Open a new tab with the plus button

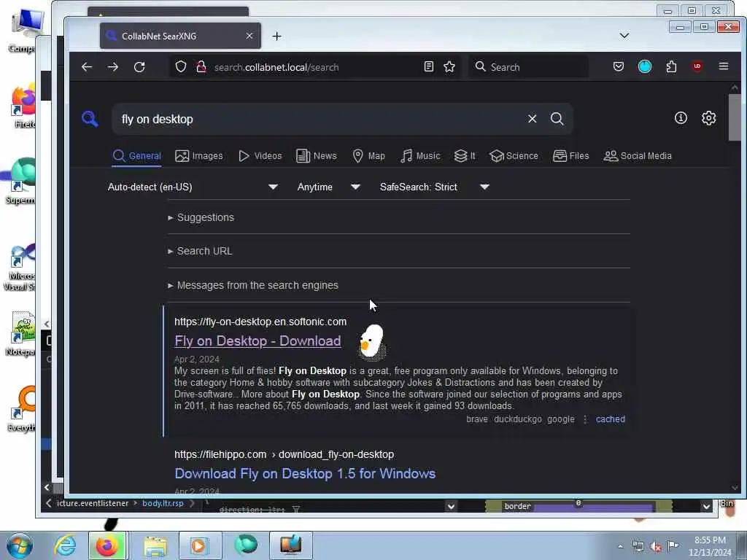click(276, 36)
